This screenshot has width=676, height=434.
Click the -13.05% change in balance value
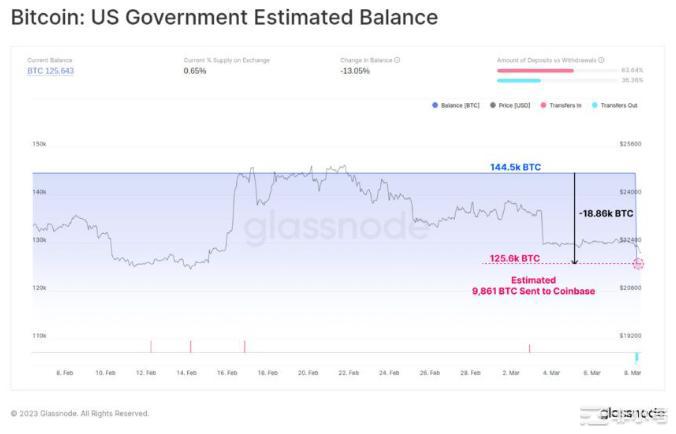(354, 71)
